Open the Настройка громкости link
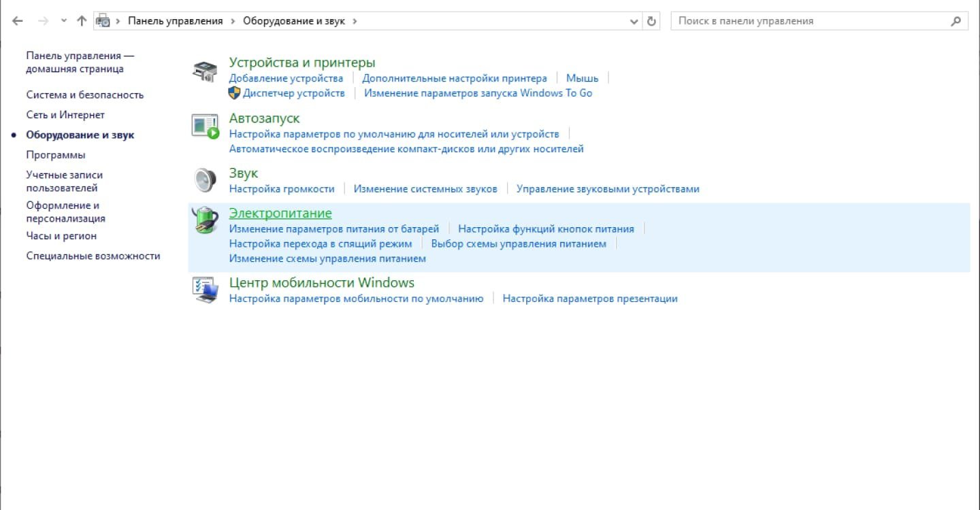 (x=282, y=188)
